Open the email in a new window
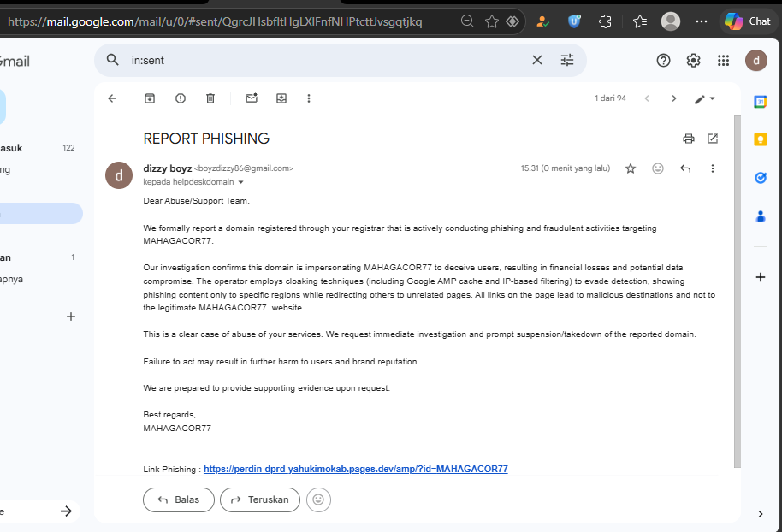The width and height of the screenshot is (782, 532). [x=713, y=139]
